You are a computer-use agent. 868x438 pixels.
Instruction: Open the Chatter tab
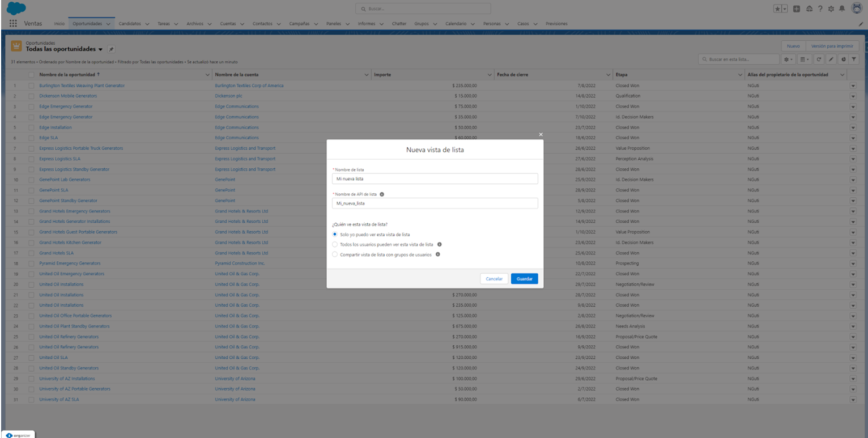coord(399,24)
